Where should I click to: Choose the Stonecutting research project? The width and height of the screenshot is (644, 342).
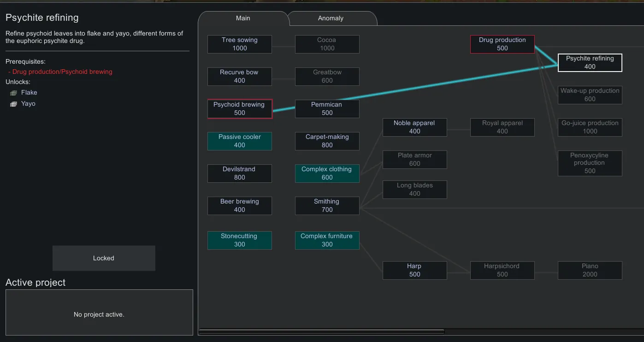pyautogui.click(x=239, y=240)
